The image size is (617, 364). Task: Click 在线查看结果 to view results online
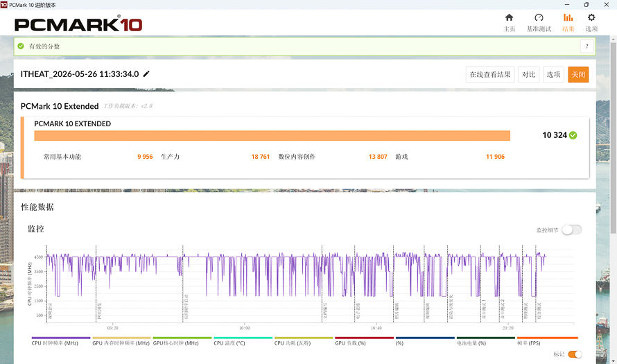pyautogui.click(x=490, y=74)
